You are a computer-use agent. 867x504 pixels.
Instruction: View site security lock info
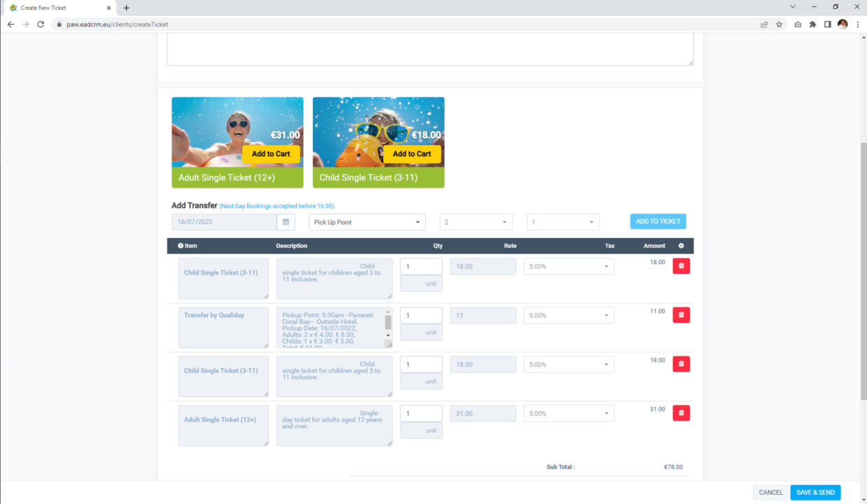point(60,24)
